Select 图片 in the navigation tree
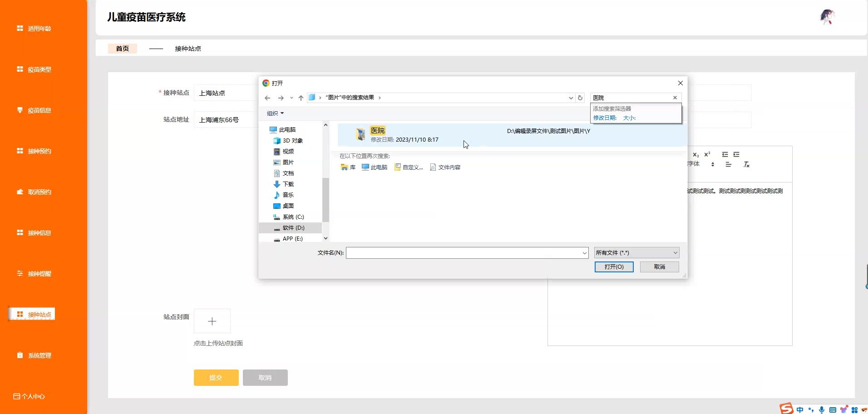This screenshot has height=414, width=868. click(x=284, y=163)
